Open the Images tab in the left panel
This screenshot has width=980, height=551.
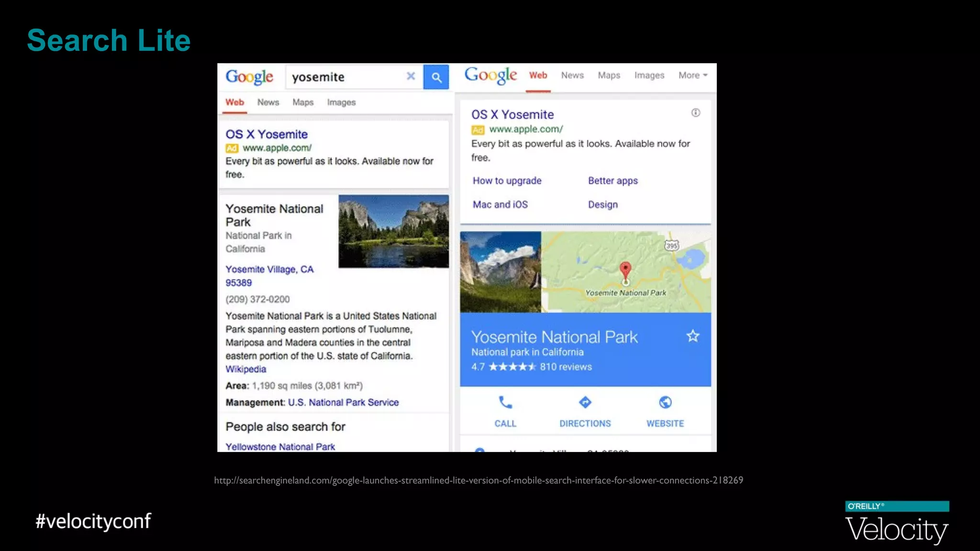pyautogui.click(x=341, y=102)
